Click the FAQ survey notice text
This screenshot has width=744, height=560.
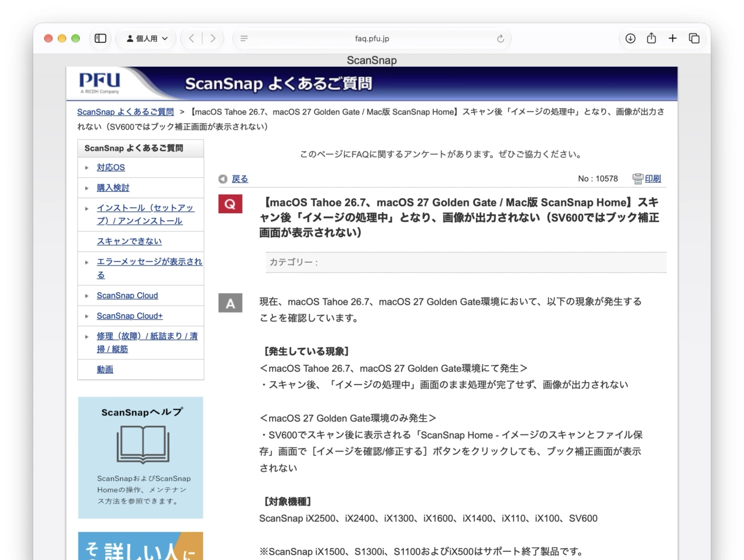click(x=441, y=154)
